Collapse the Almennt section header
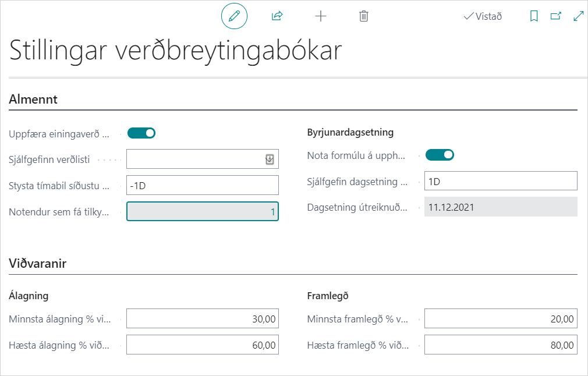This screenshot has height=376, width=588. pos(33,100)
